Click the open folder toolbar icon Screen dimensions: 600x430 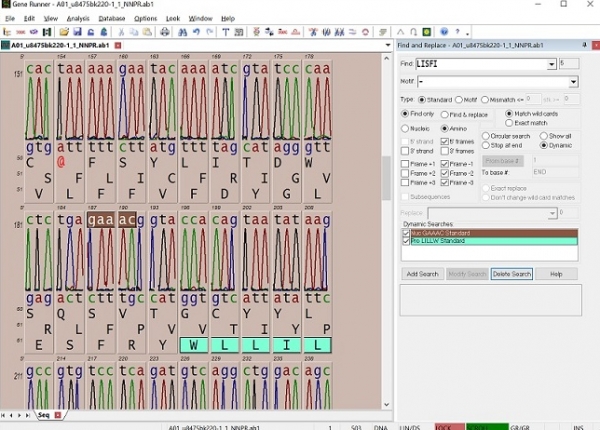pos(63,32)
